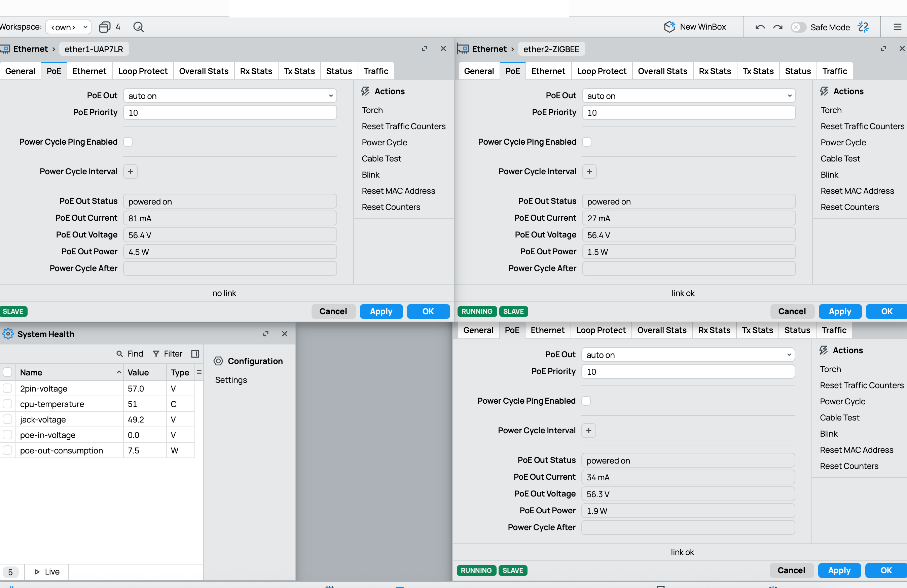Click PoE Priority field in ether2-ZIGBEE window
Screen dimensions: 907x588
click(689, 112)
